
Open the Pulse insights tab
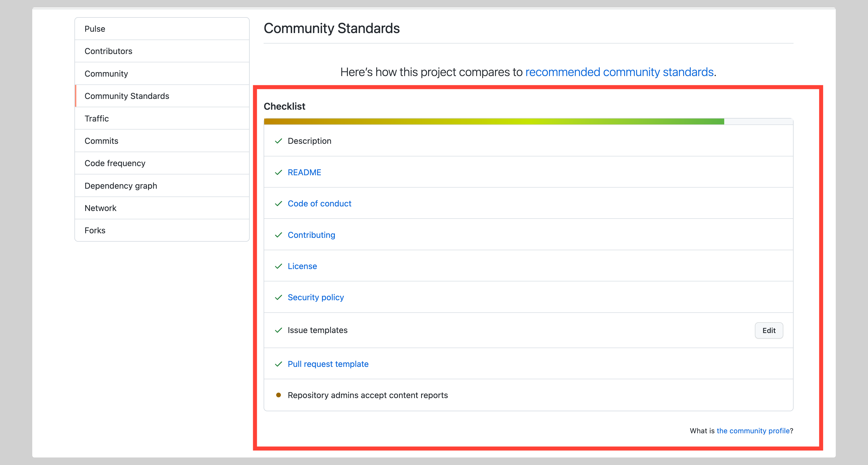(x=95, y=29)
